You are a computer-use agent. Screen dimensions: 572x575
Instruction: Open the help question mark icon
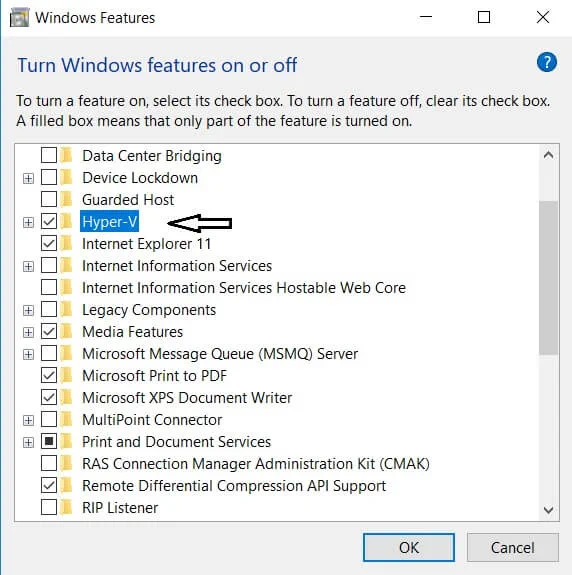point(547,62)
